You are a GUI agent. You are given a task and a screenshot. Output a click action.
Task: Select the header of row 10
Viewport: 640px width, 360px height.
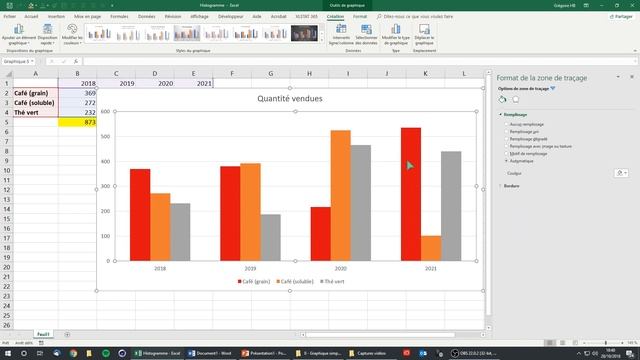[7, 171]
